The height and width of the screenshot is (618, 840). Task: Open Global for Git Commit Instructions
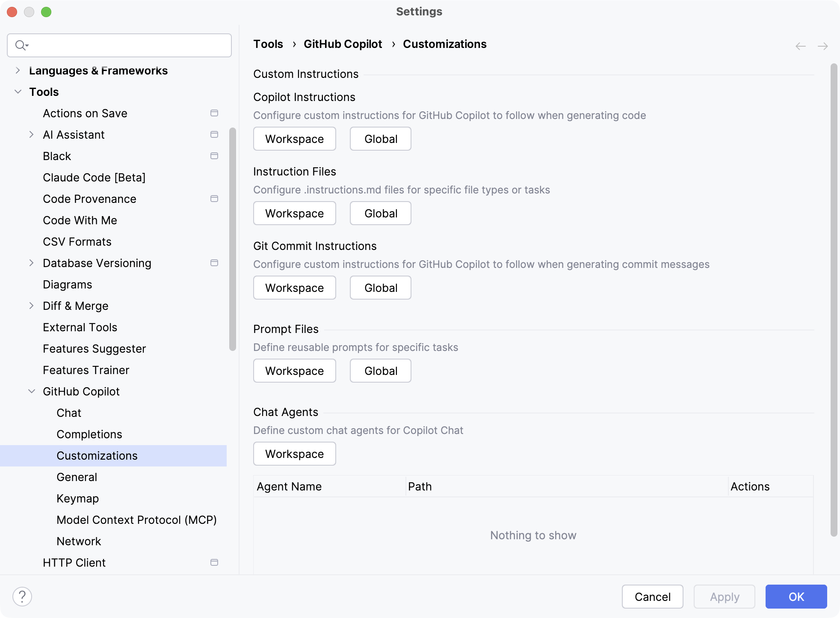click(380, 288)
